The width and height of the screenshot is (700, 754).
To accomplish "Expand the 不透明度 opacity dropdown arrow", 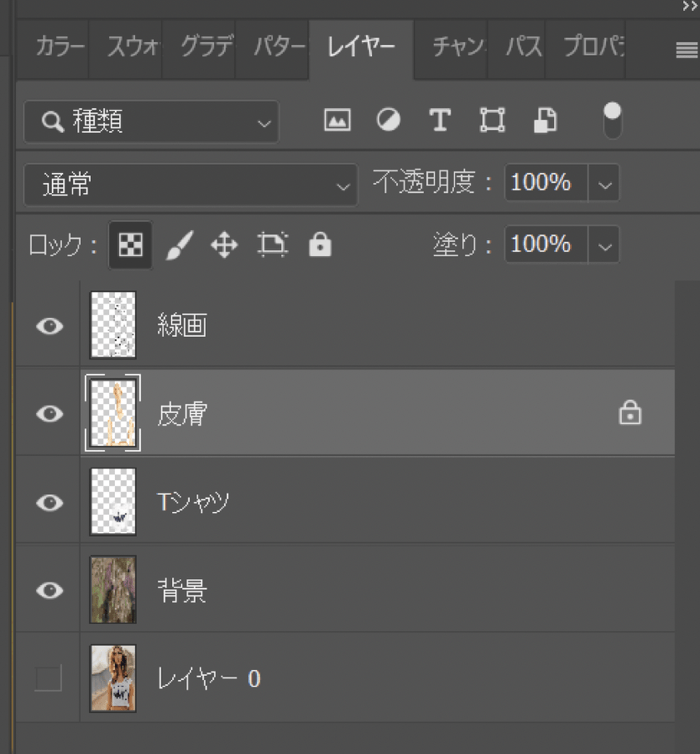I will coord(604,185).
